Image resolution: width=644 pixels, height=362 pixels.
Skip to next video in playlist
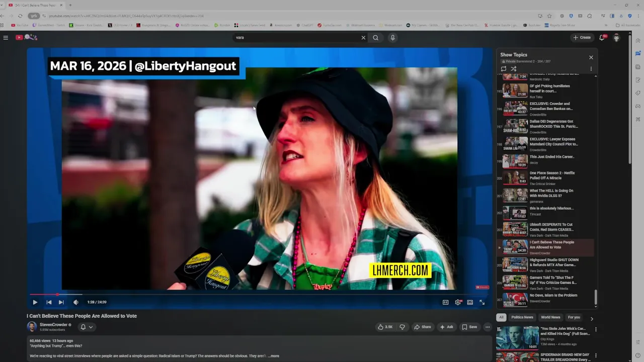tap(61, 302)
